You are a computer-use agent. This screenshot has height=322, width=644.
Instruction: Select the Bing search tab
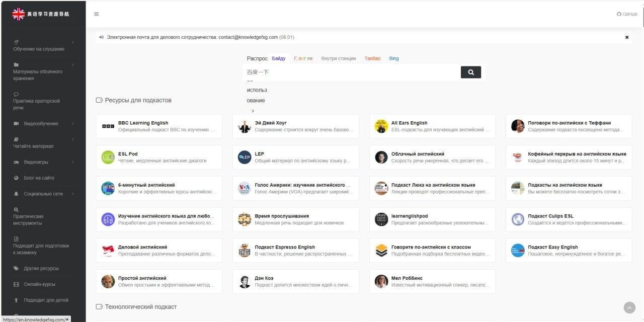[x=394, y=58]
